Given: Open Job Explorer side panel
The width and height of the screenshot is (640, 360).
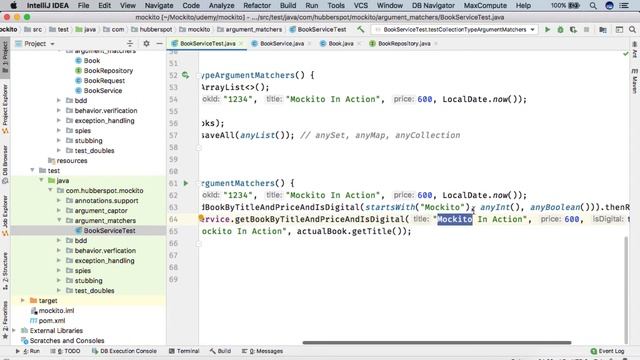Looking at the screenshot, I should pyautogui.click(x=5, y=215).
